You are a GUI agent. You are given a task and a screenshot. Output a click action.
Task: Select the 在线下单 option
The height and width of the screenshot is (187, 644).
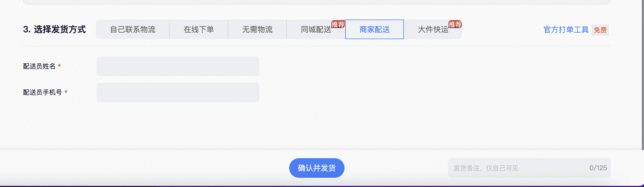click(199, 29)
